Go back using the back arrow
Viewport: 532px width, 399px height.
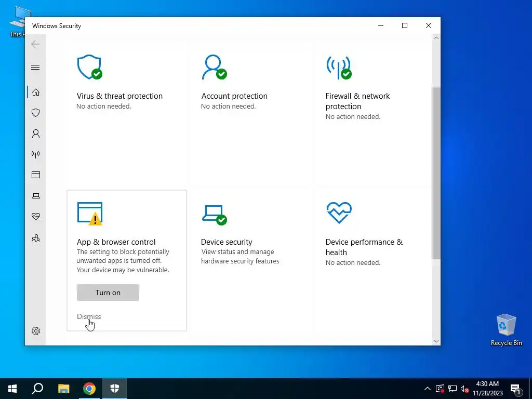coord(35,44)
